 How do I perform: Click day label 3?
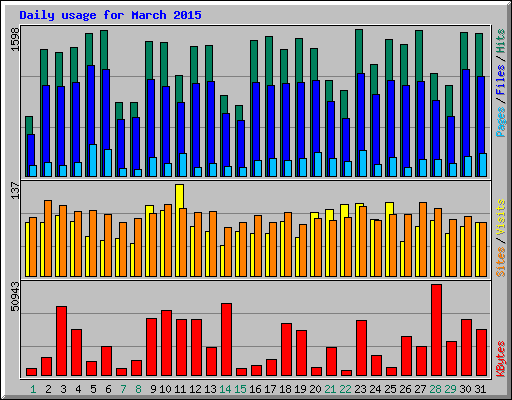coord(63,389)
